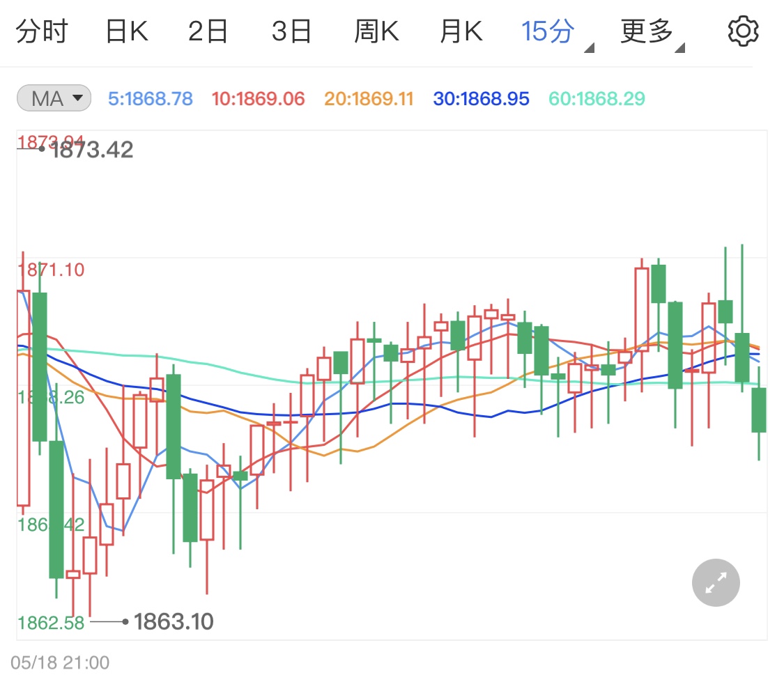Select the 3日 three-day tab
The height and width of the screenshot is (675, 784).
tap(291, 31)
